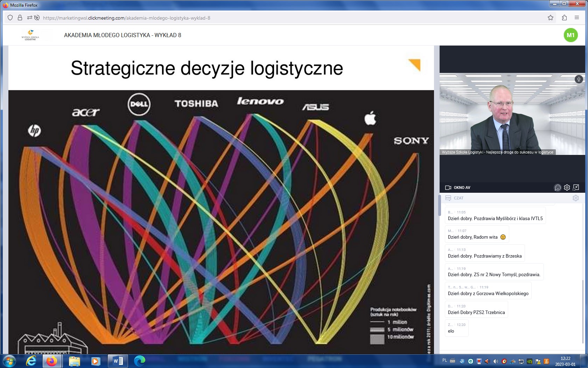Click the speaker volume tray icon
588x368 pixels.
click(496, 361)
